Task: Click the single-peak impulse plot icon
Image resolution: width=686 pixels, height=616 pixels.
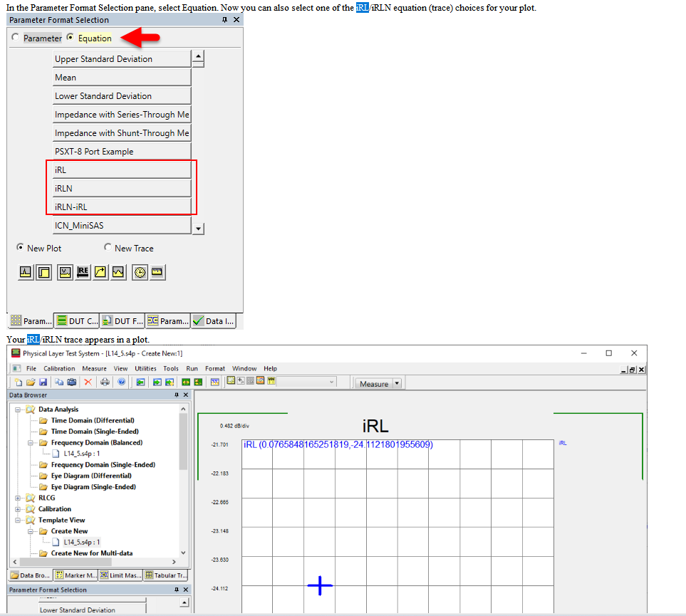Action: tap(26, 272)
